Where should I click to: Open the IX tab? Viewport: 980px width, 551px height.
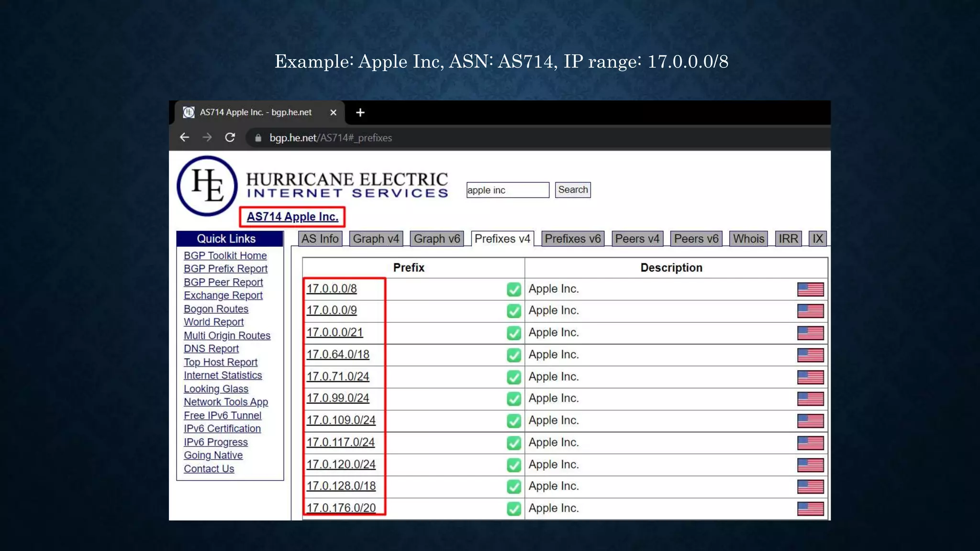click(x=818, y=239)
